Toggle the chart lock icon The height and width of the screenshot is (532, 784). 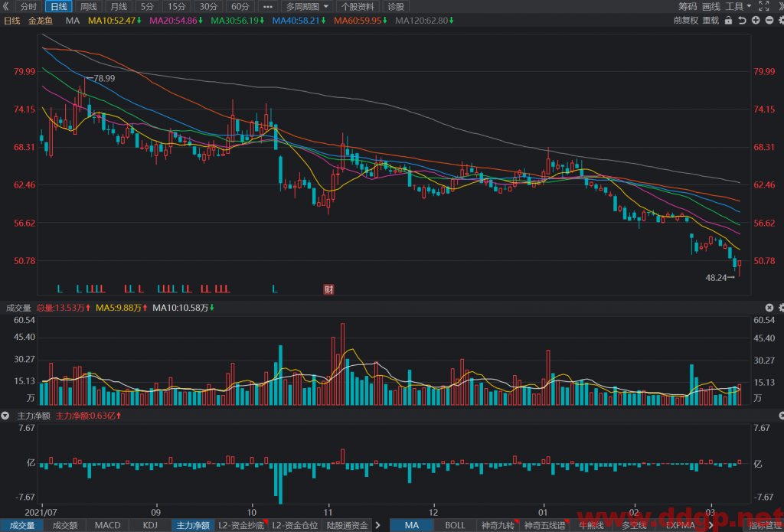coord(729,21)
